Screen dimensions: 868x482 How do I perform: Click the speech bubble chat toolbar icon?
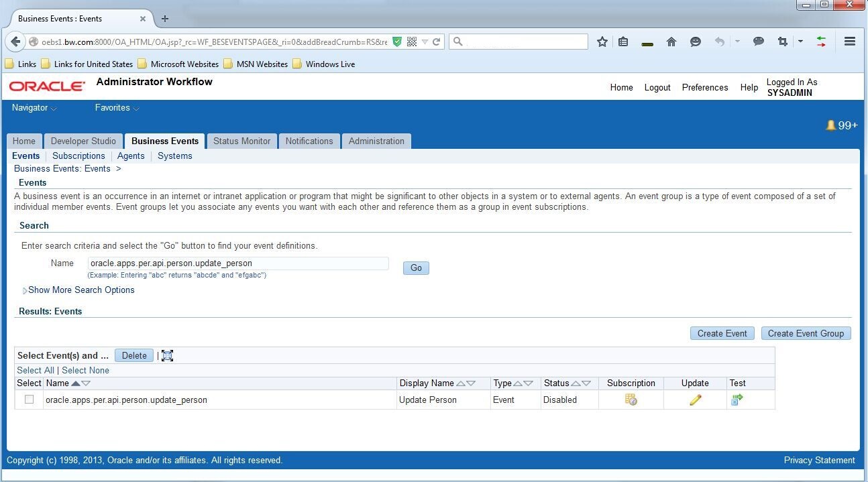[x=759, y=42]
